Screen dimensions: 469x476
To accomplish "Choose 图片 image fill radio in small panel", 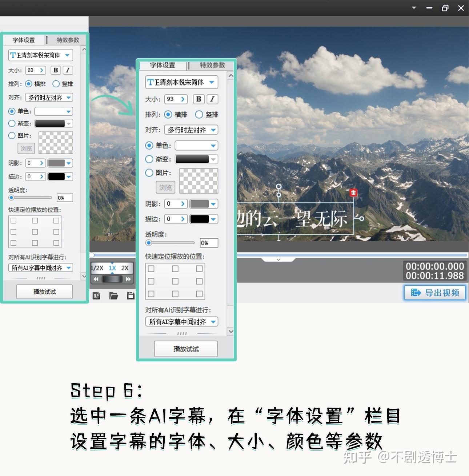I will [x=12, y=135].
